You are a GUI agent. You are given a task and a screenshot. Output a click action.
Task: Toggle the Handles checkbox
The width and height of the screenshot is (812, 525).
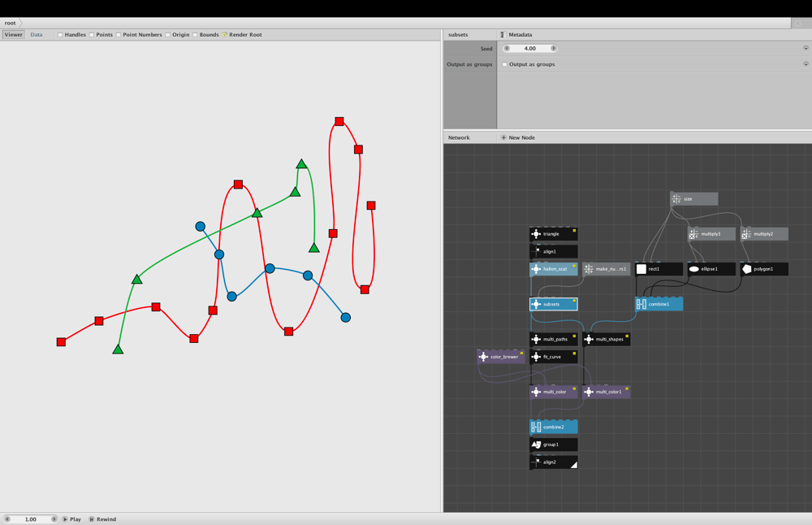[60, 35]
